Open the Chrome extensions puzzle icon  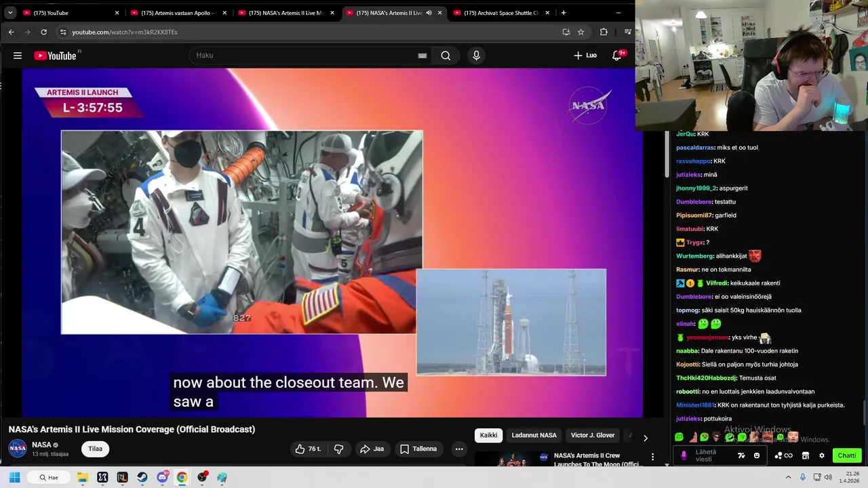click(604, 32)
